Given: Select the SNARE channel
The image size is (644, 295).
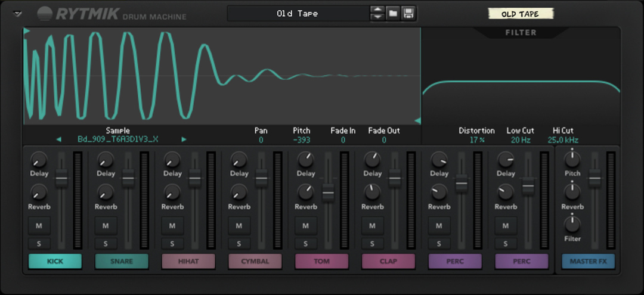Looking at the screenshot, I should point(122,262).
